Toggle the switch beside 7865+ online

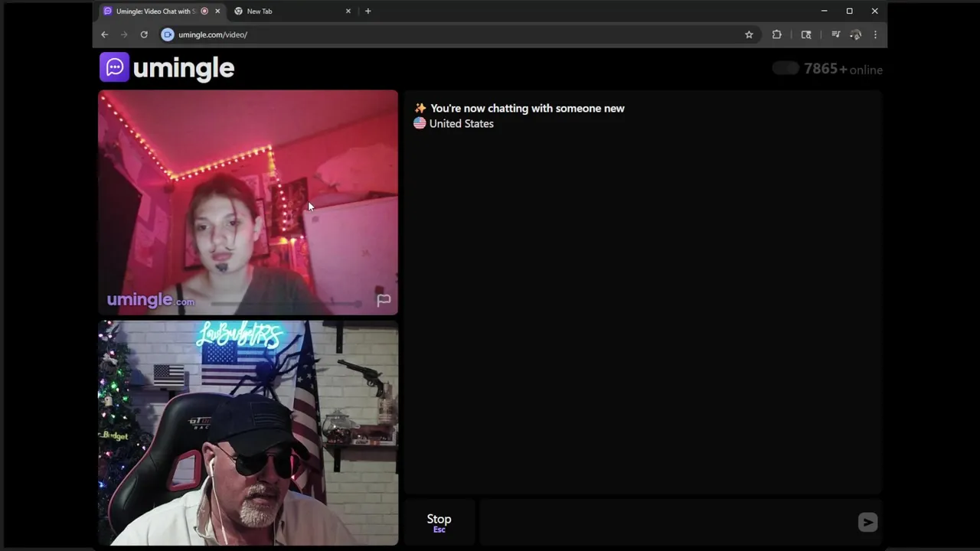pyautogui.click(x=785, y=68)
